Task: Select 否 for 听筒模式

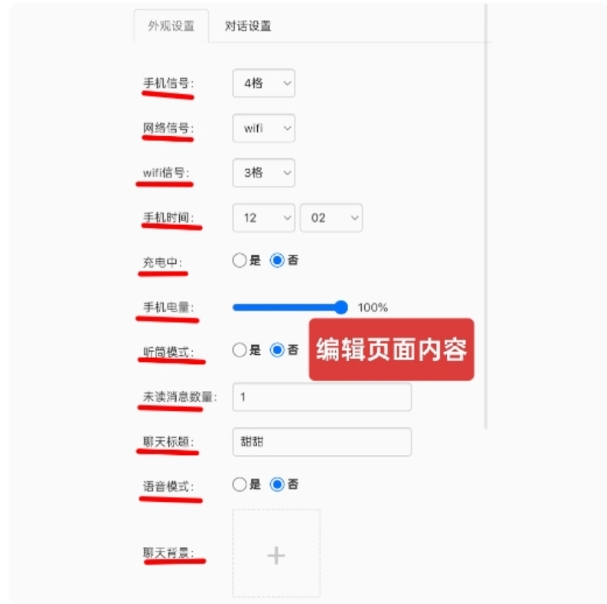Action: point(277,350)
